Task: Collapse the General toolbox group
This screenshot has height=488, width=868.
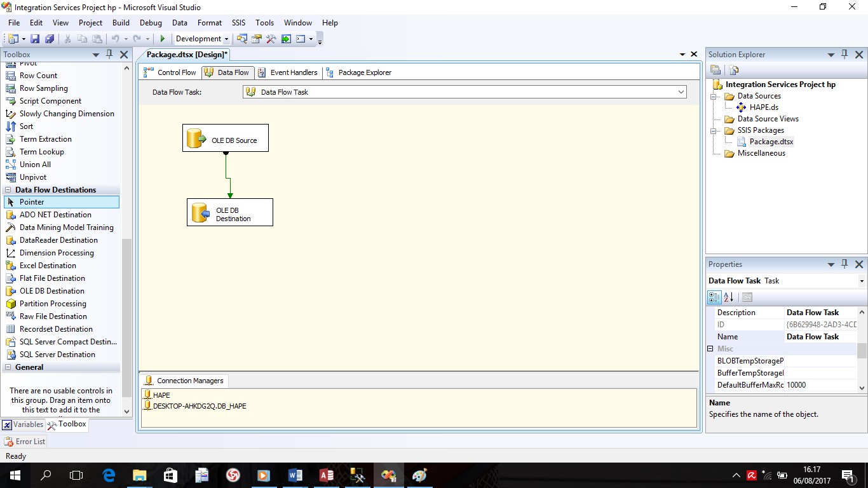Action: pos(8,367)
